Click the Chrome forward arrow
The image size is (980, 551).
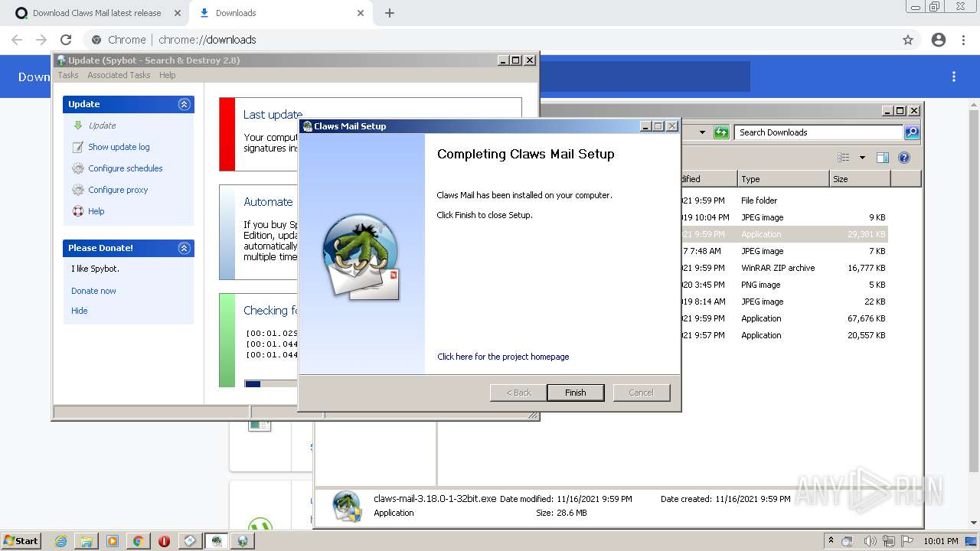point(41,40)
